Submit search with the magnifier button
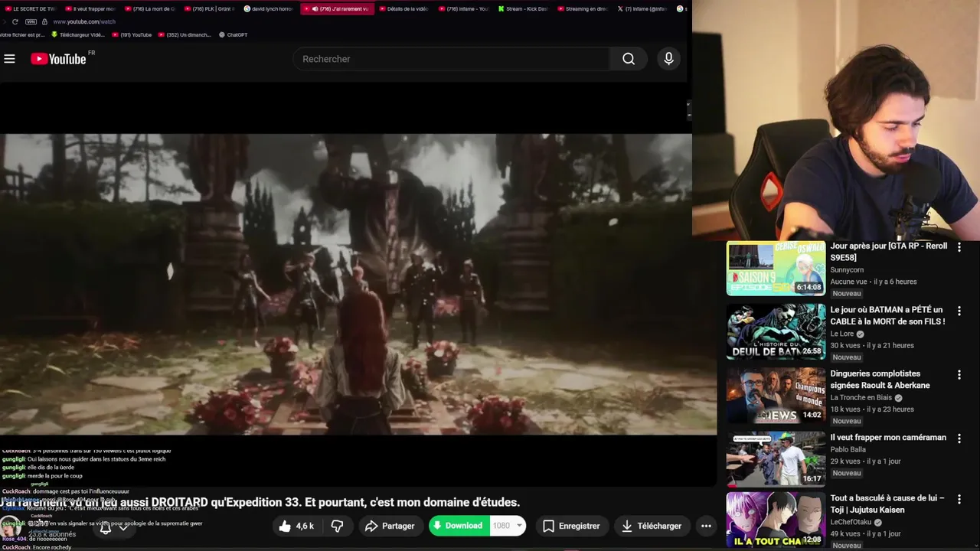980x551 pixels. pos(629,59)
